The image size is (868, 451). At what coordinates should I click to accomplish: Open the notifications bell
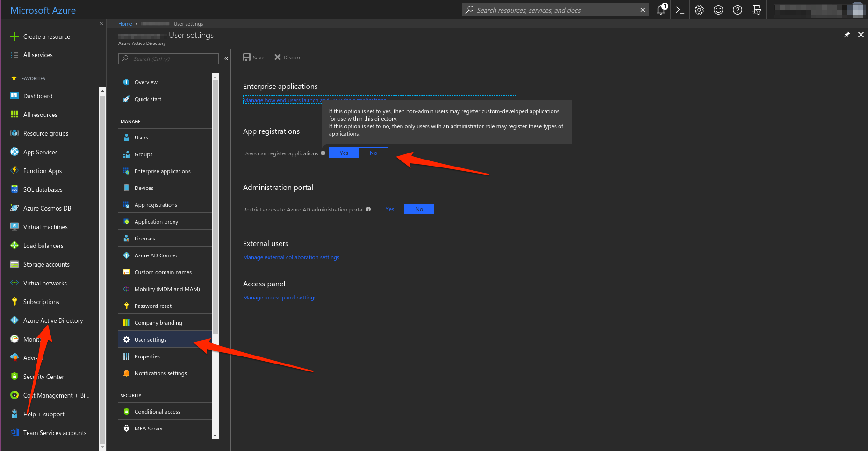(x=661, y=10)
